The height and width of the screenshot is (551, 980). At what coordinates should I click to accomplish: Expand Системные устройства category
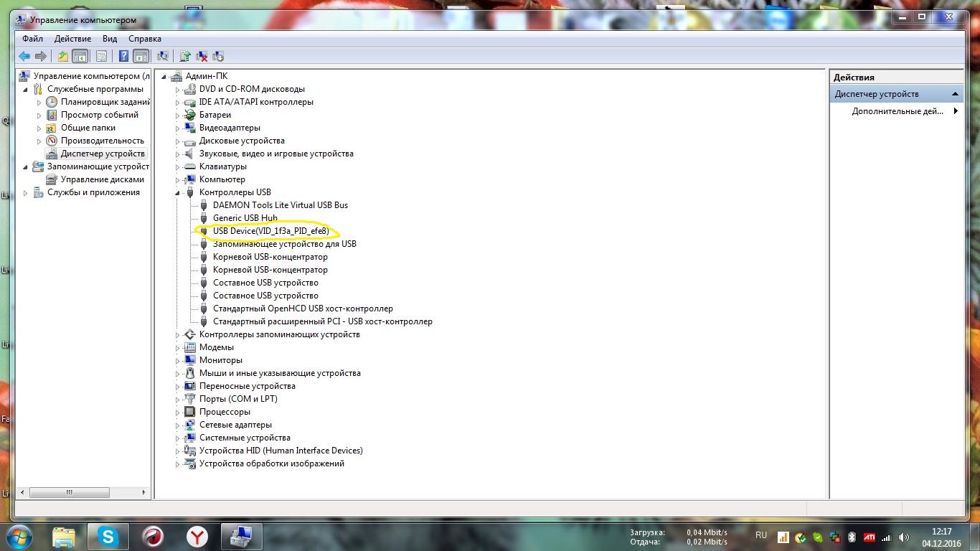click(178, 438)
